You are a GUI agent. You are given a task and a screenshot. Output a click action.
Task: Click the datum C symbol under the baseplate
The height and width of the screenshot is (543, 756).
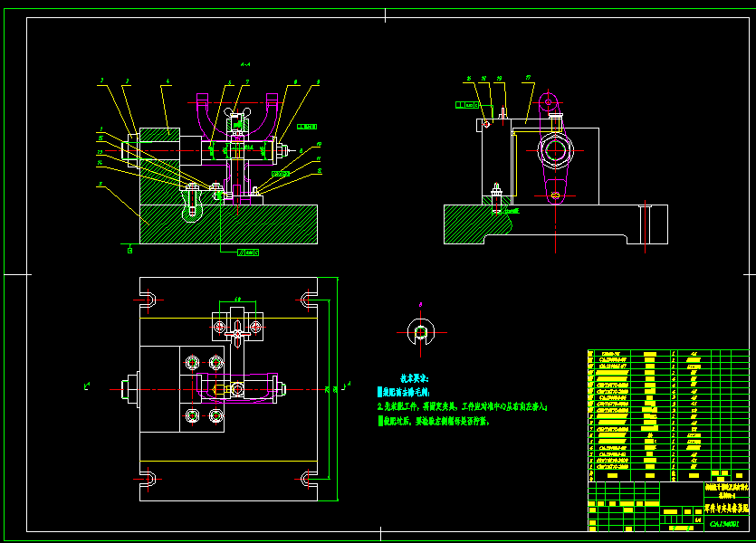pos(129,250)
